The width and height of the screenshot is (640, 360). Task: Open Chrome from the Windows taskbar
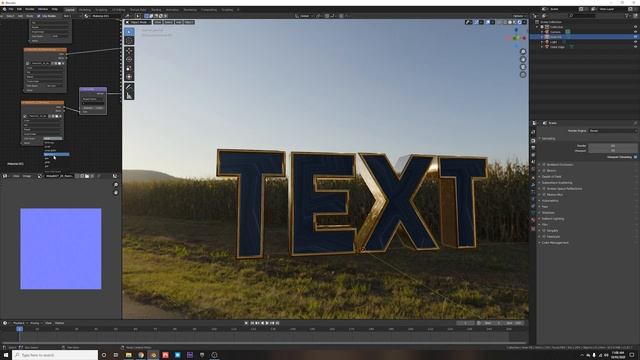point(141,355)
